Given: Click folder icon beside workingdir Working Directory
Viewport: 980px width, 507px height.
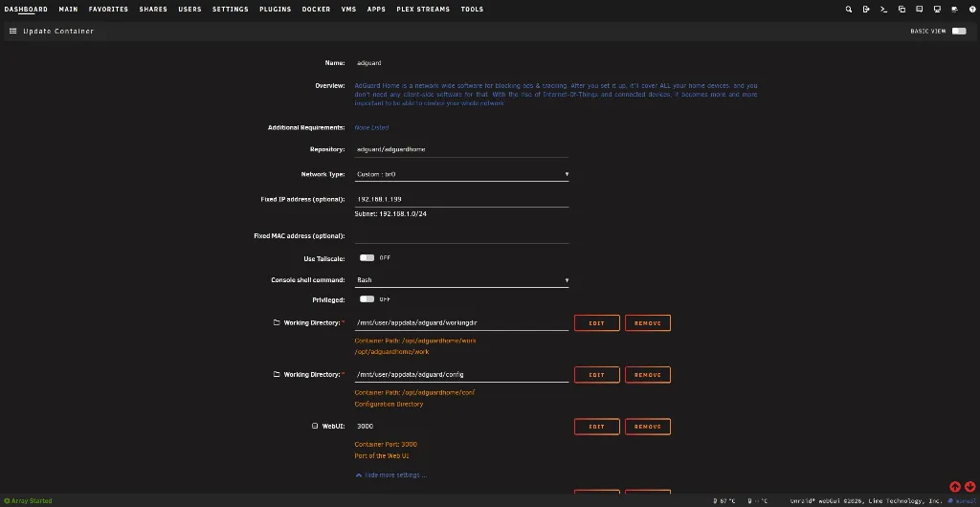Looking at the screenshot, I should tap(277, 322).
